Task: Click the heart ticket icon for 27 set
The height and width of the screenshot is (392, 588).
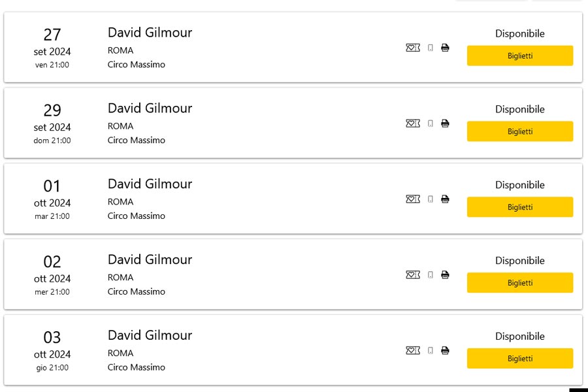Action: 413,48
